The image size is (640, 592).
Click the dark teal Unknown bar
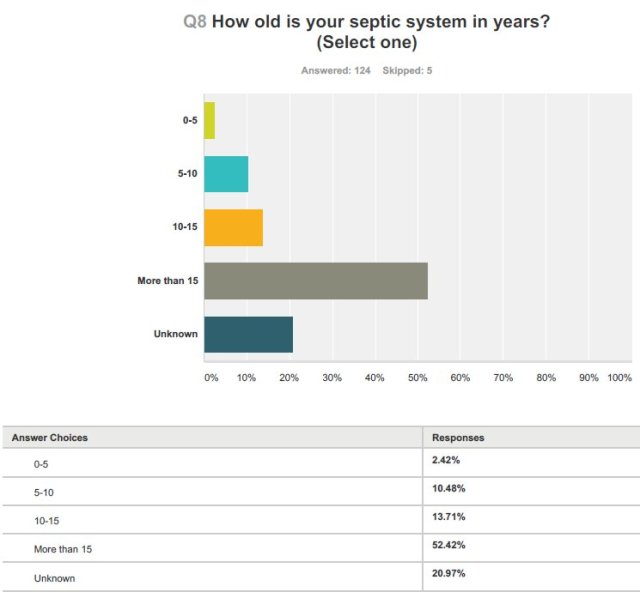tap(248, 334)
